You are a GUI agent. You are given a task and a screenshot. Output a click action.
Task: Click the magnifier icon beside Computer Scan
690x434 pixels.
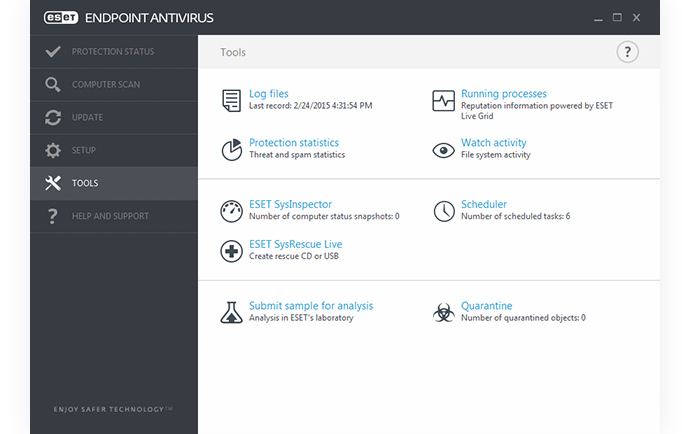pos(53,85)
